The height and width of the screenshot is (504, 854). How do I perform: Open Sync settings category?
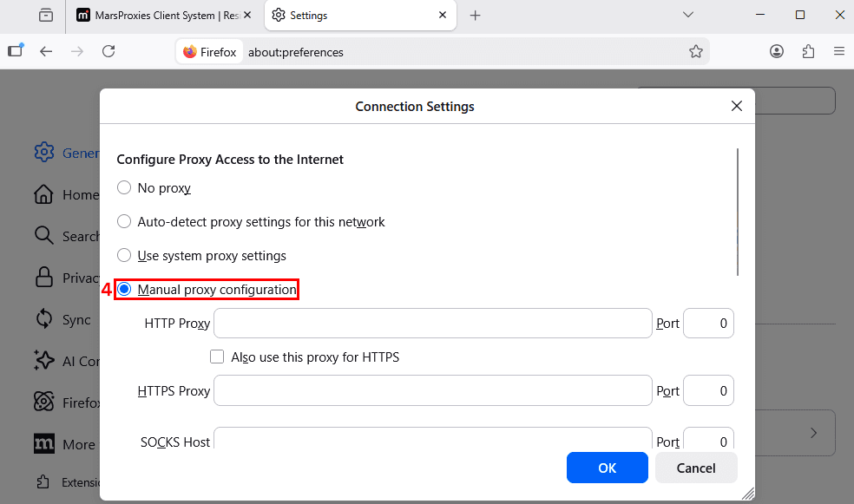(62, 319)
